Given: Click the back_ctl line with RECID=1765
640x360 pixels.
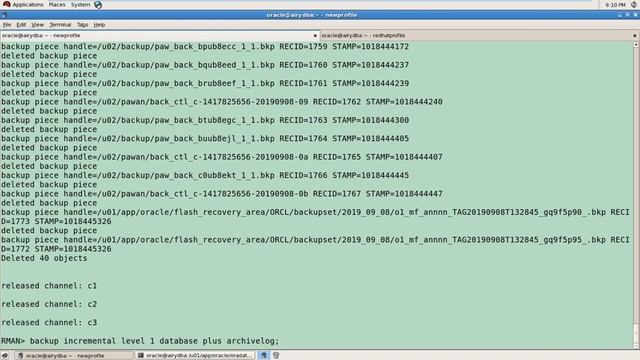Looking at the screenshot, I should (222, 157).
